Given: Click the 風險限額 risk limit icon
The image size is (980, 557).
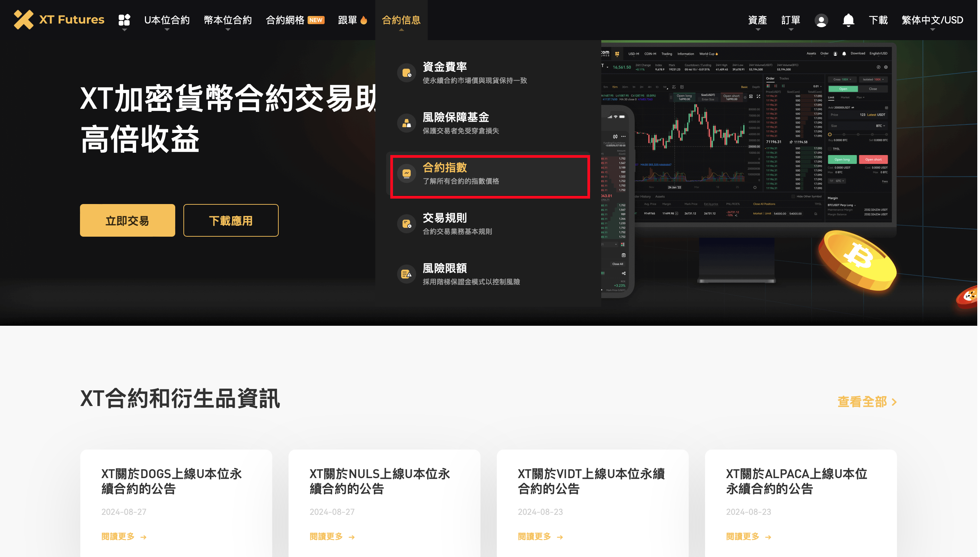Looking at the screenshot, I should click(x=407, y=274).
